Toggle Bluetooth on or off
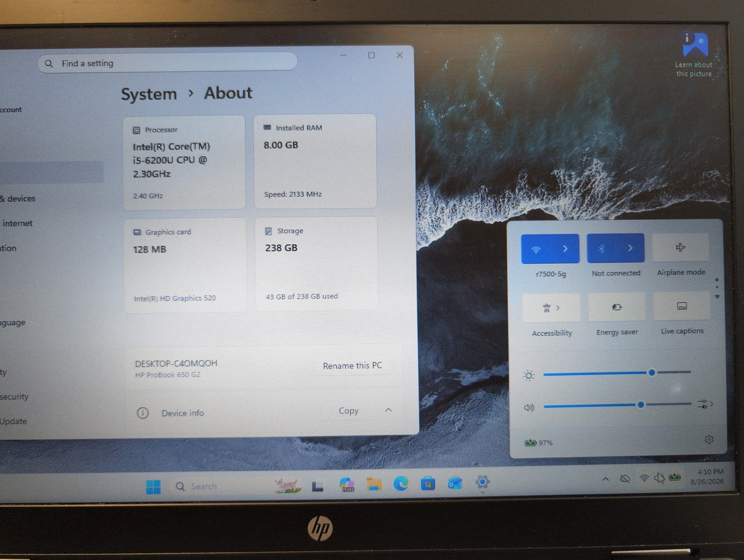Image resolution: width=744 pixels, height=560 pixels. click(x=601, y=248)
